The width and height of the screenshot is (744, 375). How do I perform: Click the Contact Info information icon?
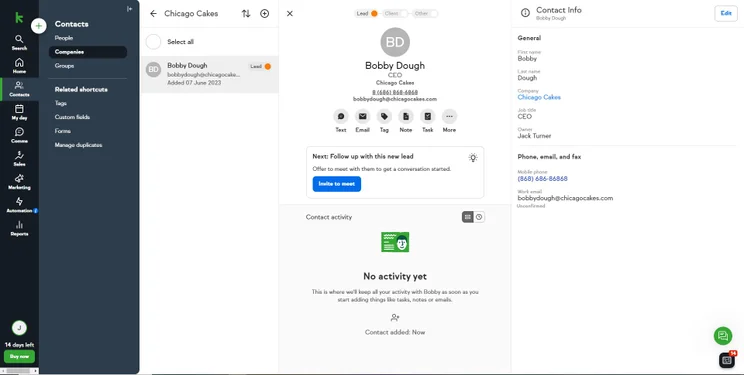pos(525,13)
